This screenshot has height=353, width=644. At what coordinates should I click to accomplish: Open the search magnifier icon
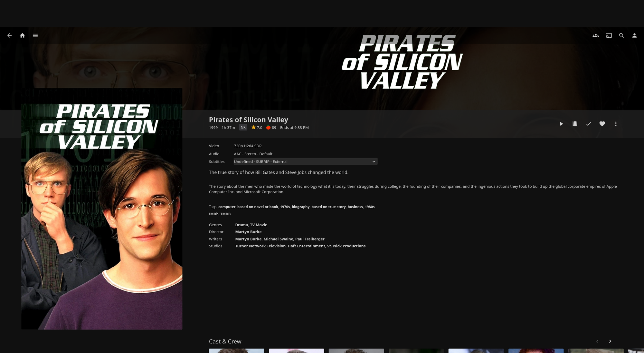tap(621, 35)
